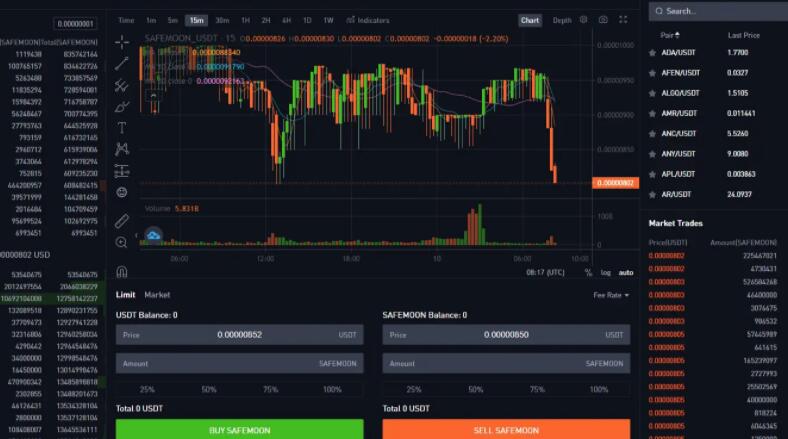Toggle log scale on chart
The image size is (788, 439).
(x=606, y=273)
